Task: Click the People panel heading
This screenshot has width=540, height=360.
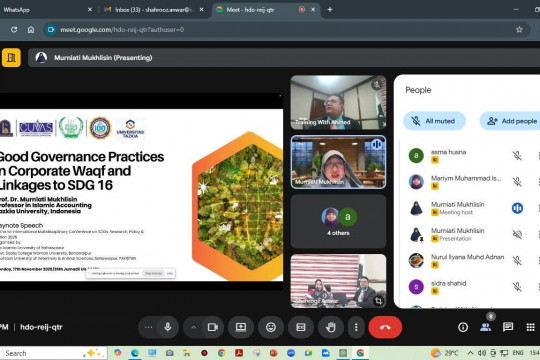Action: (x=418, y=90)
